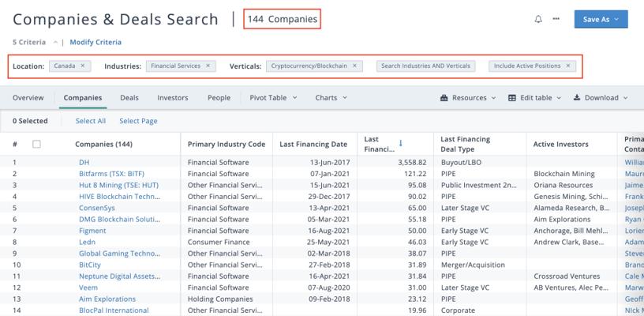
Task: Click the Select All link
Action: 90,121
